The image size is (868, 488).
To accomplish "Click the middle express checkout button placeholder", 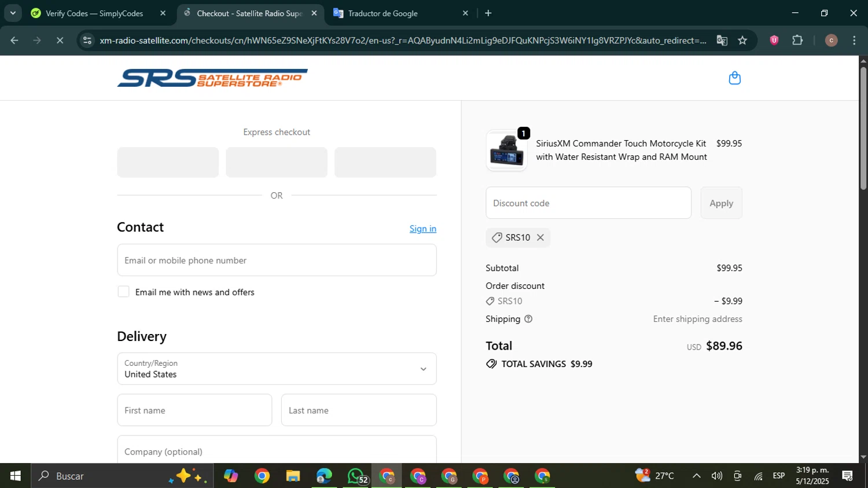I will (x=277, y=162).
